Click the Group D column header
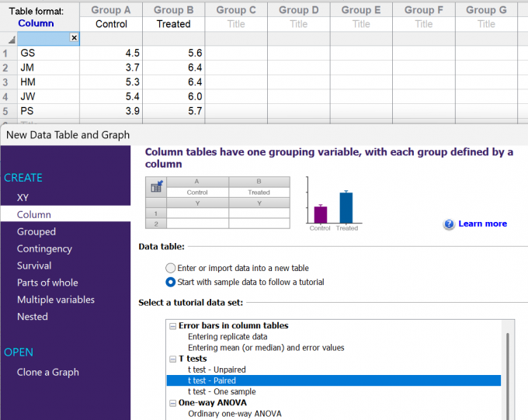 299,10
